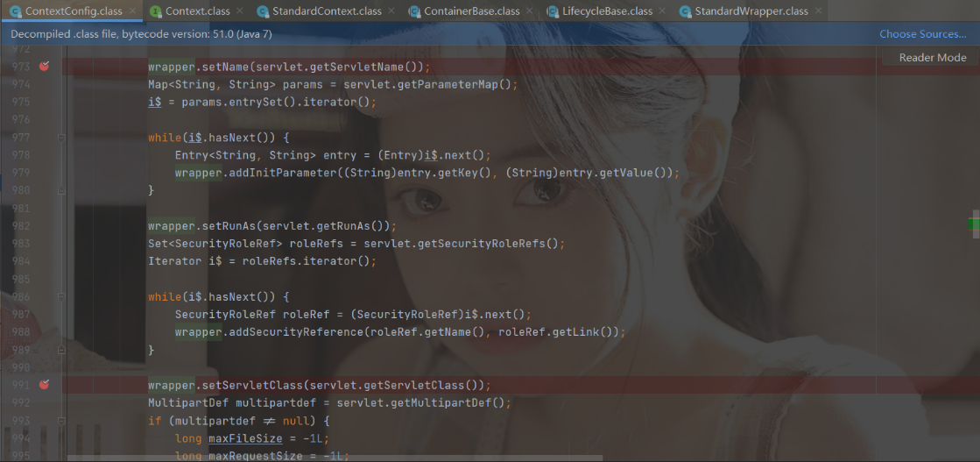Click 'getSecurityRoleRefs' on line 983
The width and height of the screenshot is (980, 462).
tap(482, 243)
